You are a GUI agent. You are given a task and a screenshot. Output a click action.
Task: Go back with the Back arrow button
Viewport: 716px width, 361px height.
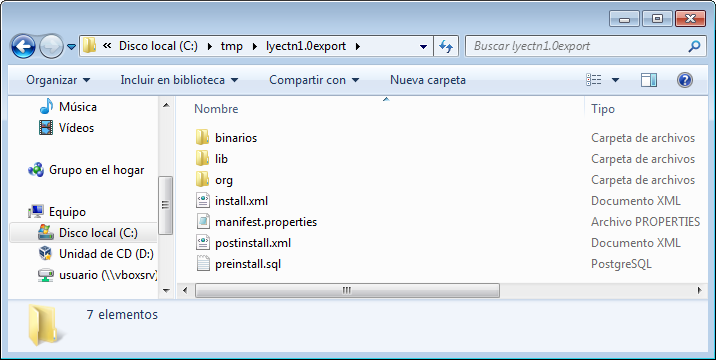(x=23, y=46)
